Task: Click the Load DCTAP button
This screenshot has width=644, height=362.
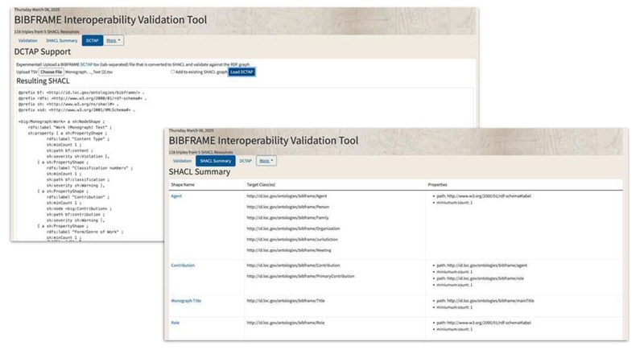Action: pos(242,72)
